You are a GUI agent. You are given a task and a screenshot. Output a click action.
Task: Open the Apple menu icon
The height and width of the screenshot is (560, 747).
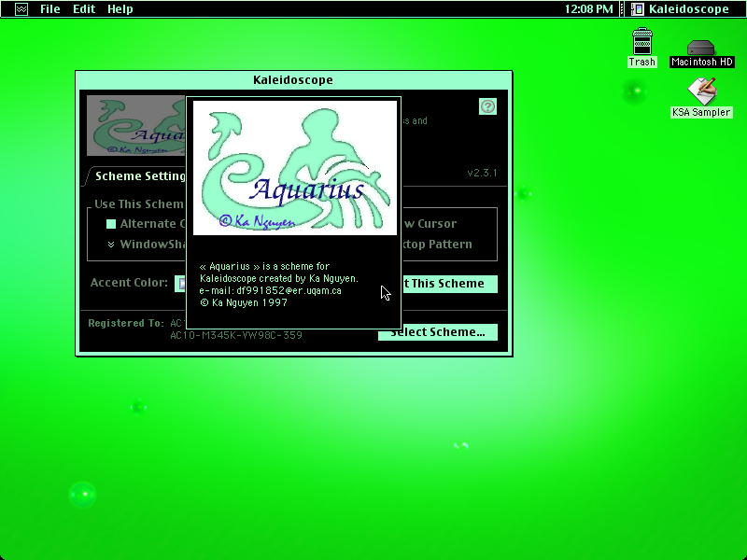[x=21, y=9]
